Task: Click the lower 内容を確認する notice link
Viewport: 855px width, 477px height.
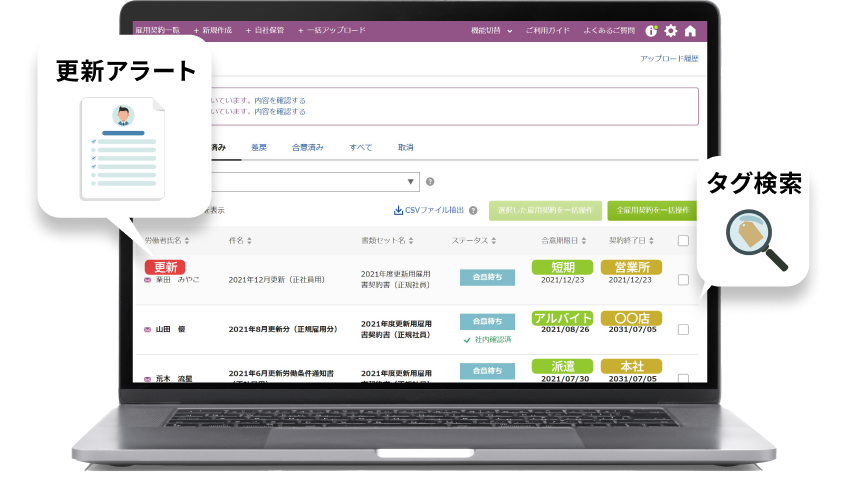Action: click(280, 111)
